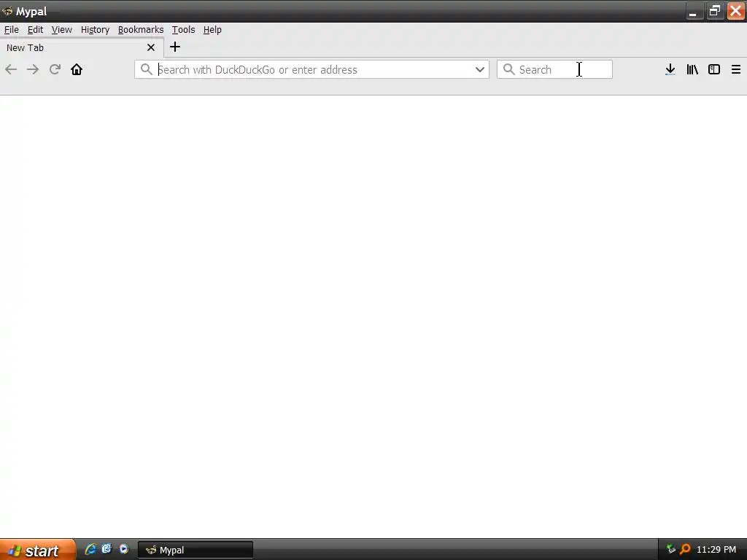
Task: Open the Bookmarks menu
Action: [141, 29]
